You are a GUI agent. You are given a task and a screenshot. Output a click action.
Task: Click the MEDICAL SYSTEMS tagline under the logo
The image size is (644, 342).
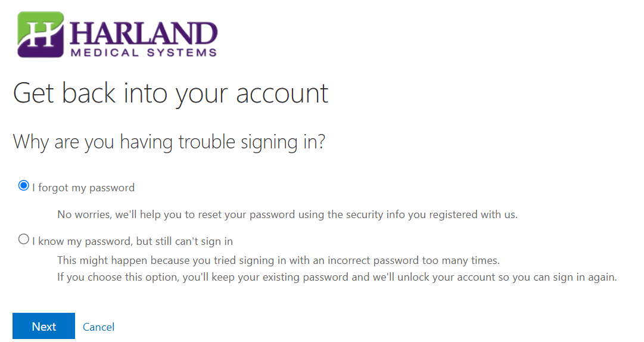(x=144, y=52)
